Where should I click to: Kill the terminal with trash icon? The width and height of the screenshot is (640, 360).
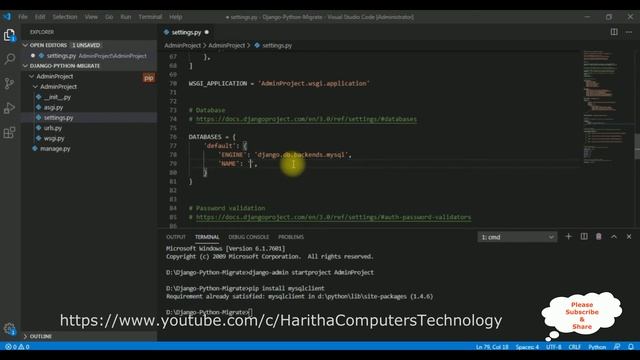pyautogui.click(x=599, y=237)
